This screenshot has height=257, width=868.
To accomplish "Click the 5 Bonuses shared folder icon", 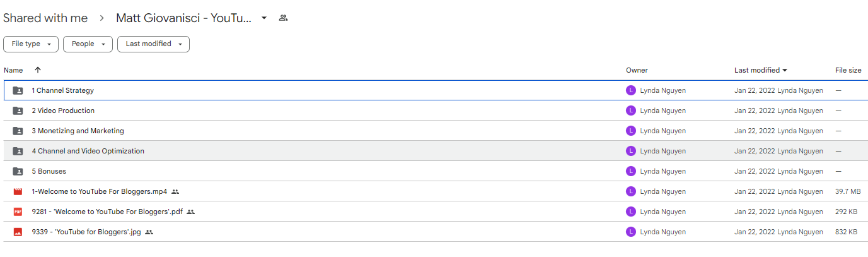I will [18, 171].
